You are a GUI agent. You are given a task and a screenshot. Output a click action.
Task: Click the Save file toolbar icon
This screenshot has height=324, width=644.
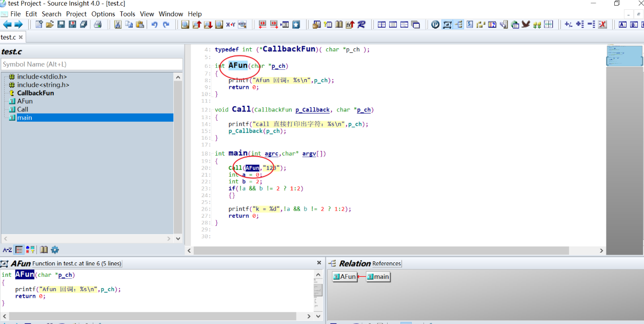[61, 24]
